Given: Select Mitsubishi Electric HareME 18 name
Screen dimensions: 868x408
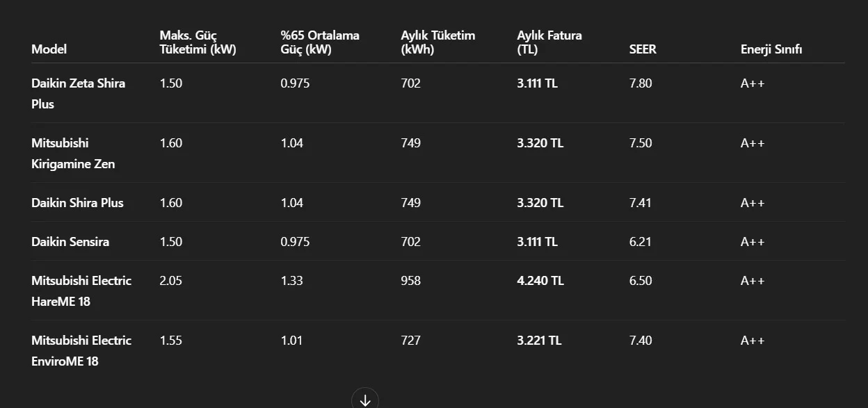Looking at the screenshot, I should click(81, 291).
